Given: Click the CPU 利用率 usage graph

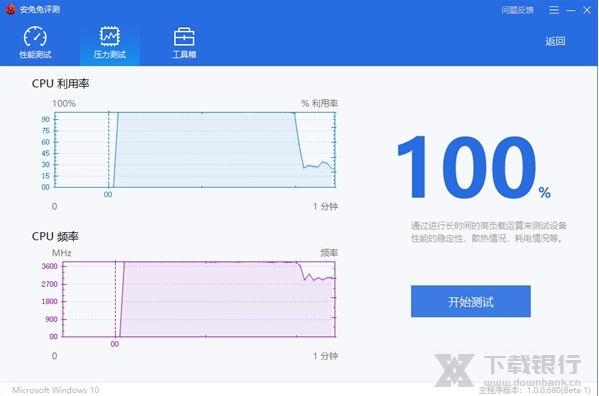Looking at the screenshot, I should tap(195, 150).
